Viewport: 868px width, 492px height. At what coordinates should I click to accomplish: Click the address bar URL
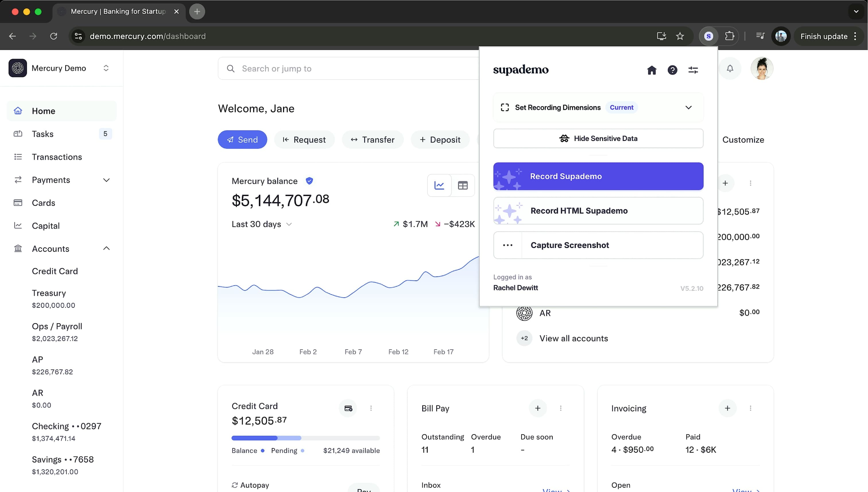coord(148,36)
